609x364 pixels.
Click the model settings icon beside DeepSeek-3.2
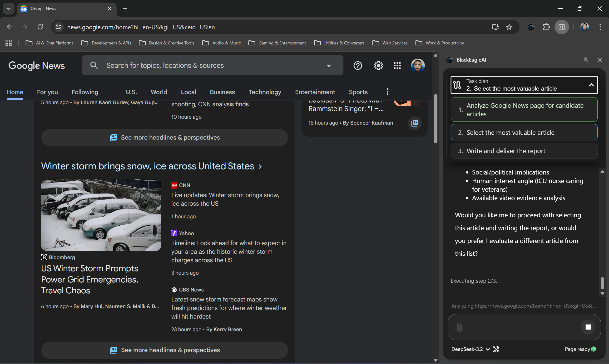[496, 349]
